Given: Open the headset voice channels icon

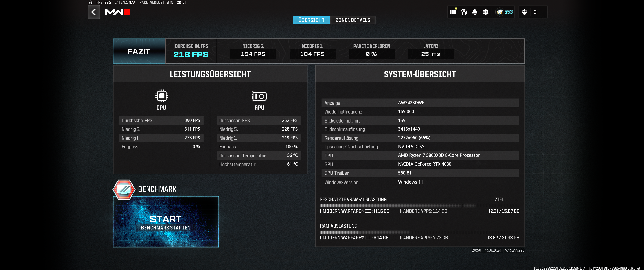Looking at the screenshot, I should point(463,12).
